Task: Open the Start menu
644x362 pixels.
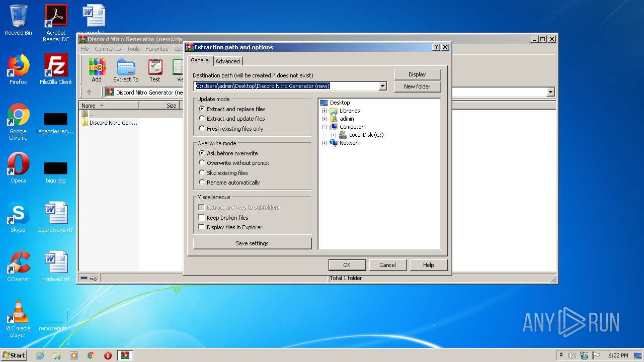Action: pyautogui.click(x=14, y=355)
